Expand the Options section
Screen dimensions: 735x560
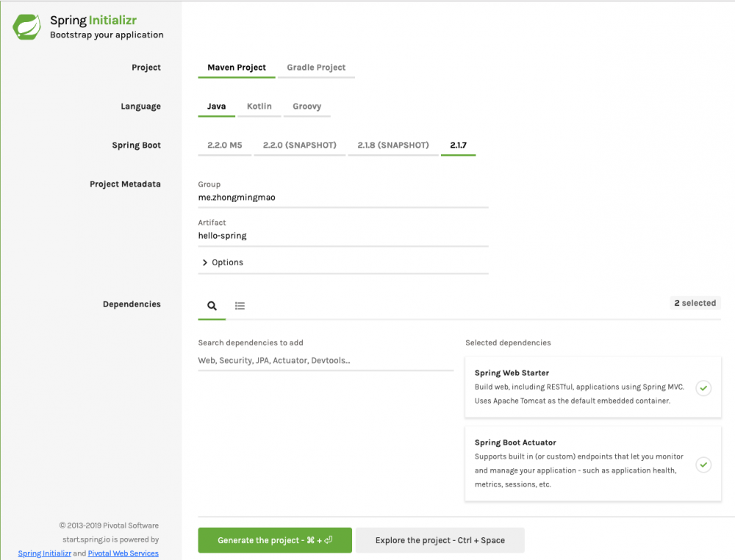(x=222, y=262)
